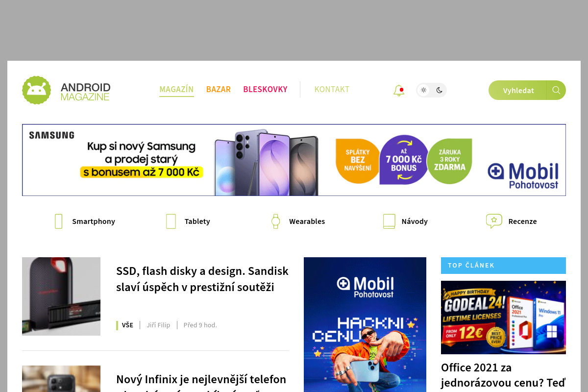
Task: Open the notifications bell icon
Action: (x=399, y=91)
